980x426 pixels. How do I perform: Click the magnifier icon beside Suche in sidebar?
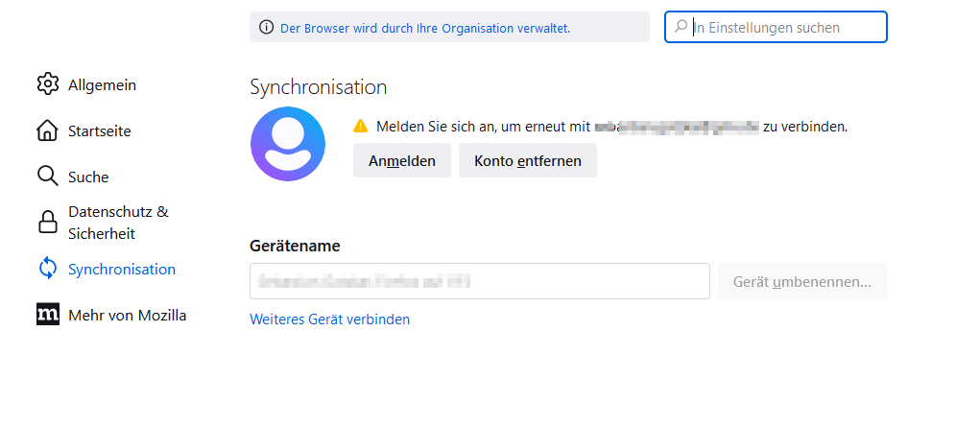click(x=48, y=177)
